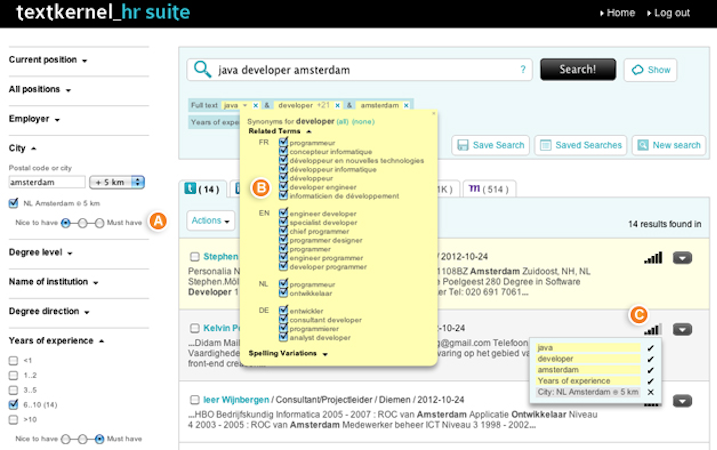
Task: Open the Saved Searches button
Action: point(581,145)
